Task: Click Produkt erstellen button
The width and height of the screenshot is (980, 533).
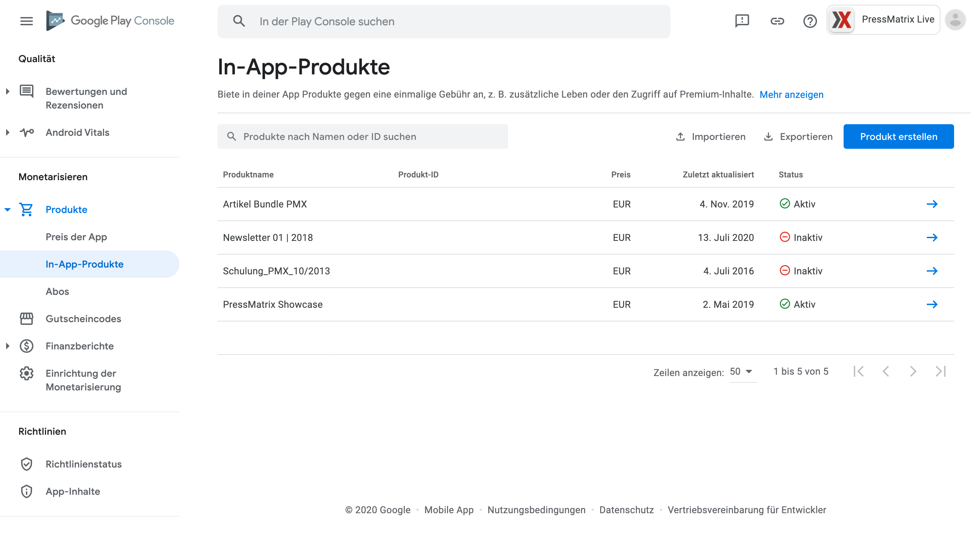Action: pos(899,137)
